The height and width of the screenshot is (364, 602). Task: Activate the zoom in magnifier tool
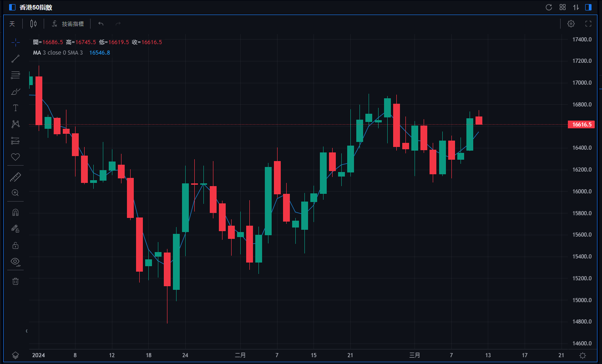15,193
